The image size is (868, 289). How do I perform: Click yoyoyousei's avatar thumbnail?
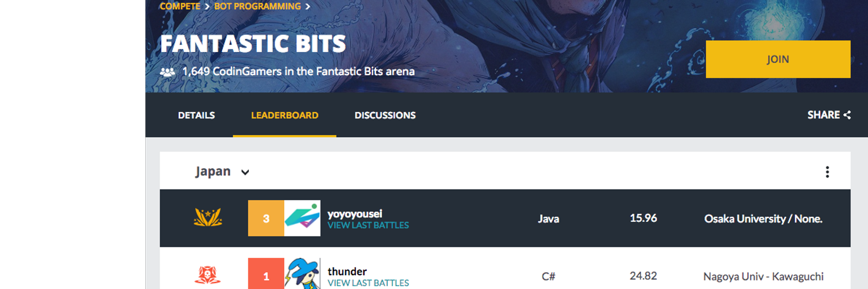302,218
